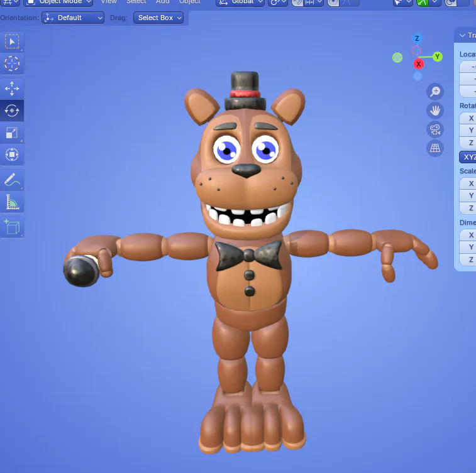Click the Dimensions X field
The image size is (476, 473).
(x=467, y=235)
